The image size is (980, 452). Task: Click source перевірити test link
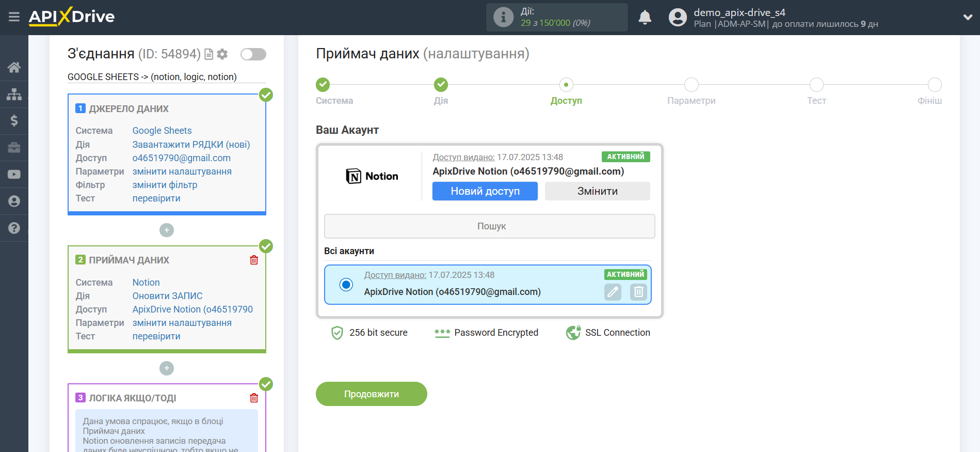(x=156, y=198)
